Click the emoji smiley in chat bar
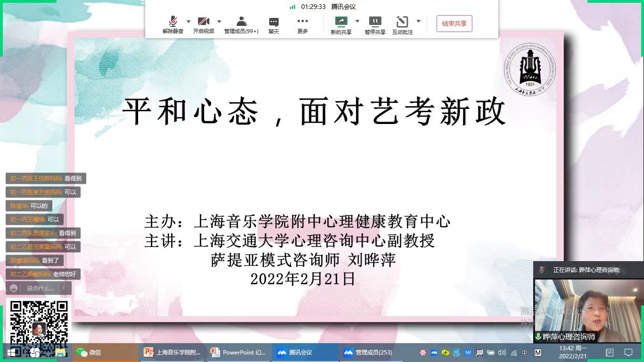Viewport: 644px width, 362px height. [14, 288]
